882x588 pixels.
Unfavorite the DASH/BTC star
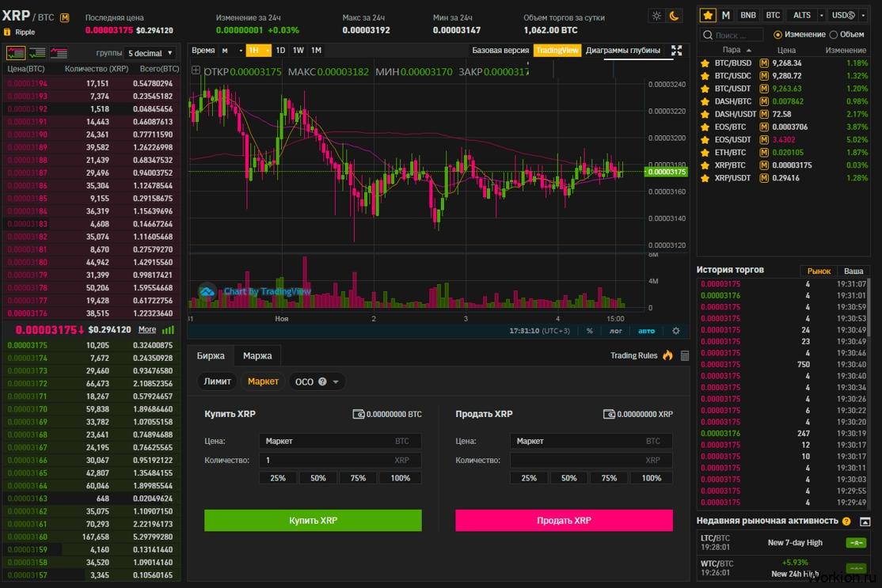705,102
